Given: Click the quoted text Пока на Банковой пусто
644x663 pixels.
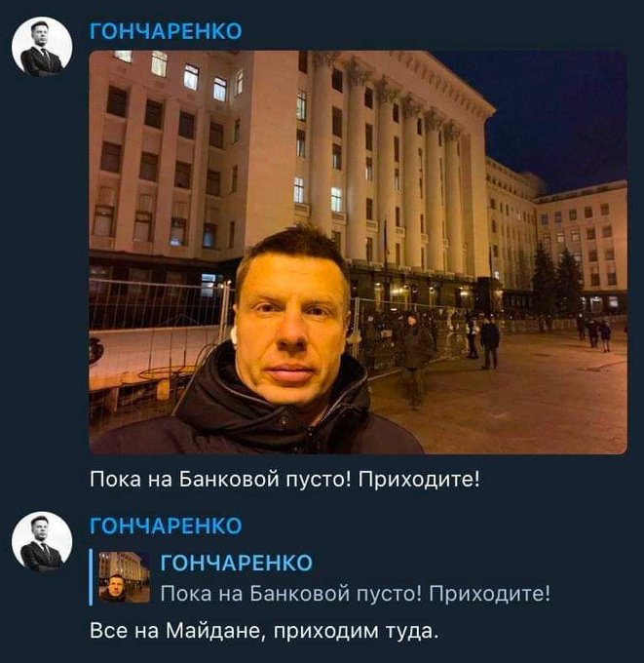Looking at the screenshot, I should [290, 593].
